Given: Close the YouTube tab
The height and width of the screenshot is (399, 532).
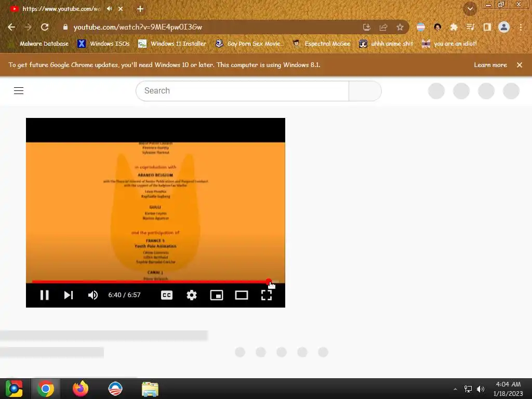Looking at the screenshot, I should point(121,9).
